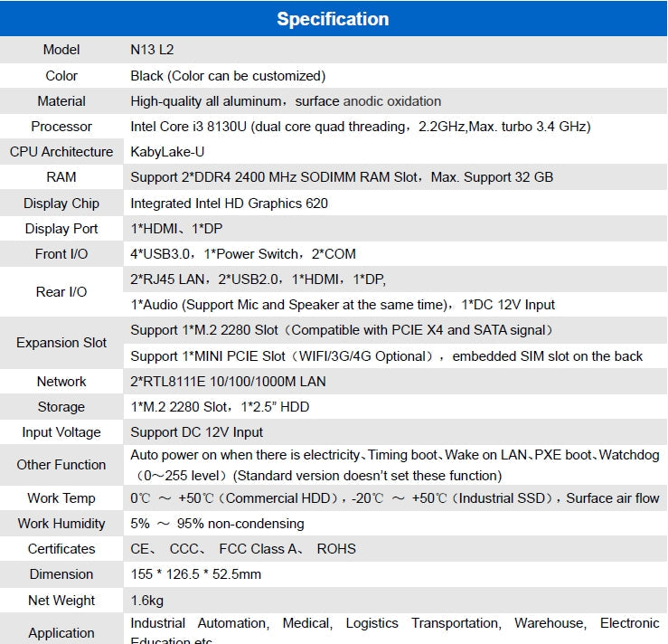The height and width of the screenshot is (644, 668).
Task: Select the Integrated Intel HD Graphics 620 text
Action: point(229,204)
